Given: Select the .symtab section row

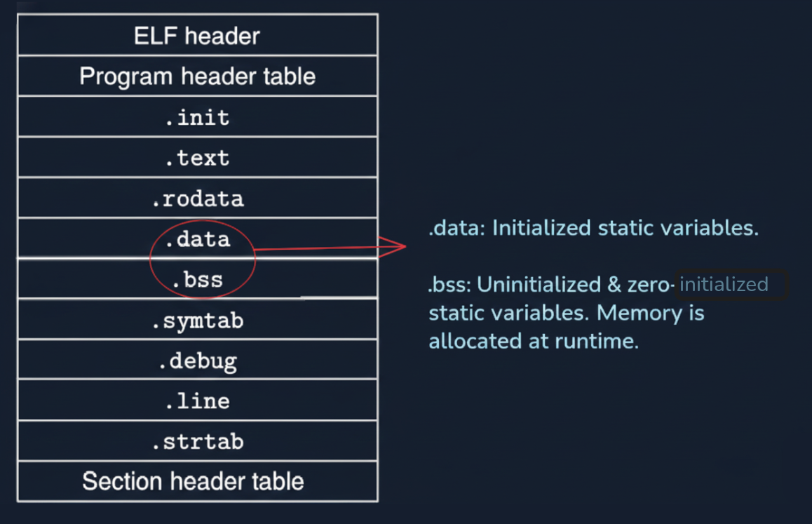Looking at the screenshot, I should tap(197, 321).
